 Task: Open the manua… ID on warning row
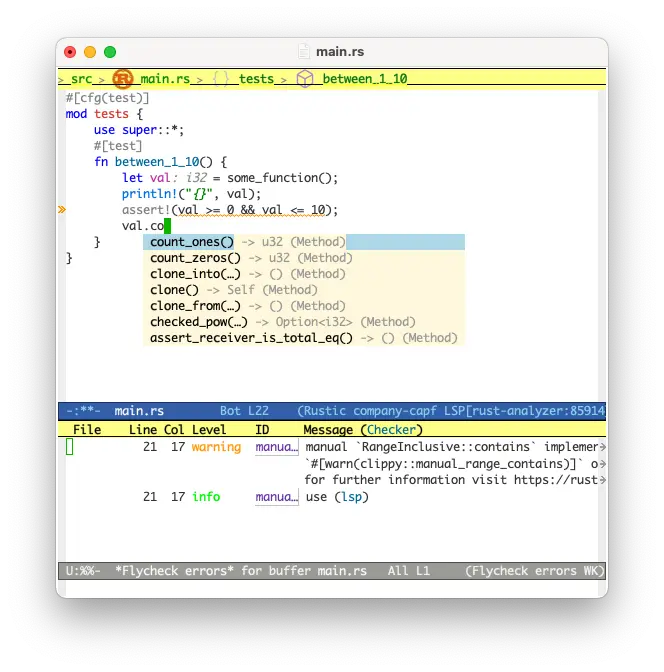[276, 447]
